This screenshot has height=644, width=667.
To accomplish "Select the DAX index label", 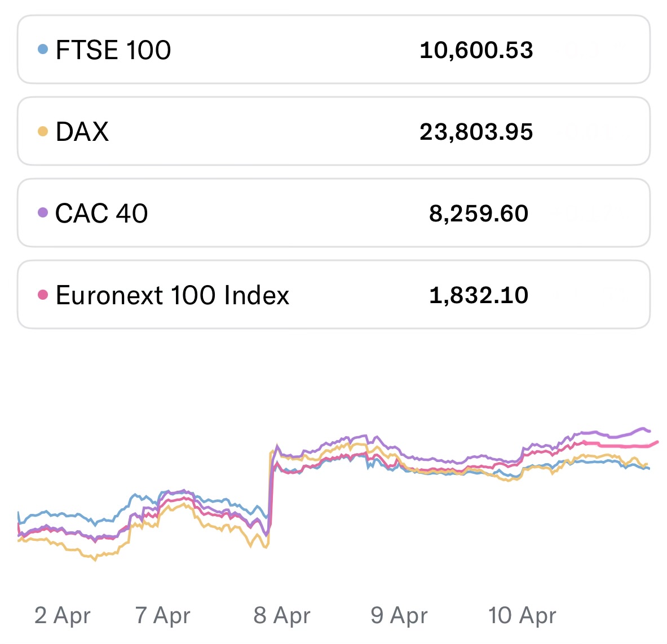I will pos(82,131).
